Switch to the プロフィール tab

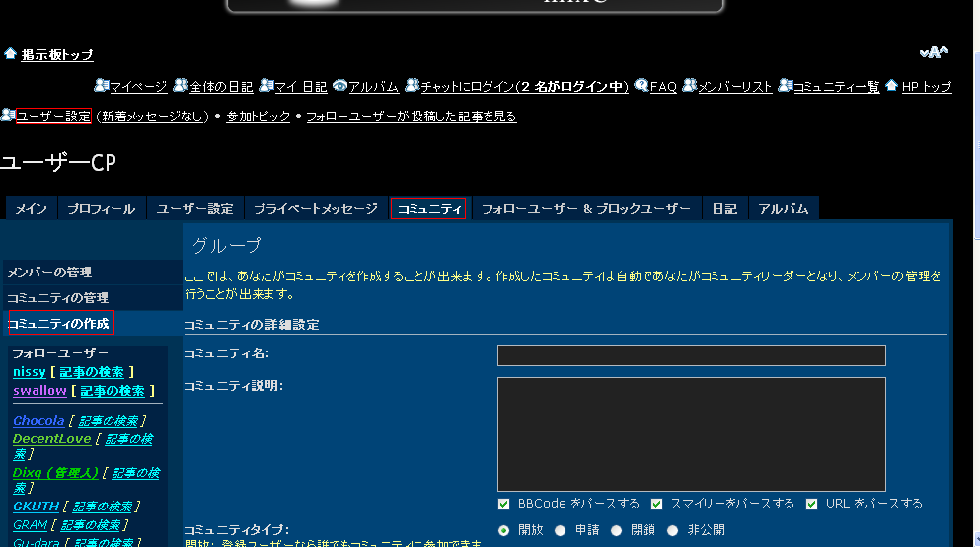[x=102, y=208]
